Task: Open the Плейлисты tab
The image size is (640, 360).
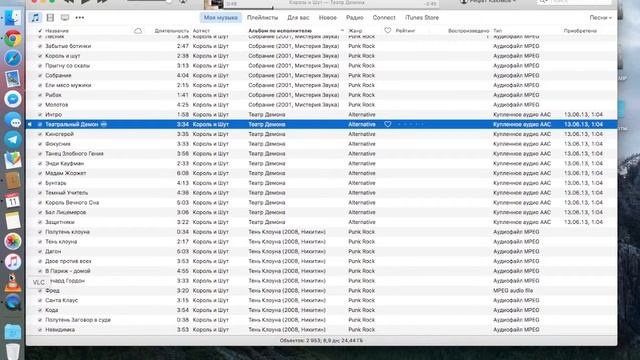Action: click(x=262, y=18)
